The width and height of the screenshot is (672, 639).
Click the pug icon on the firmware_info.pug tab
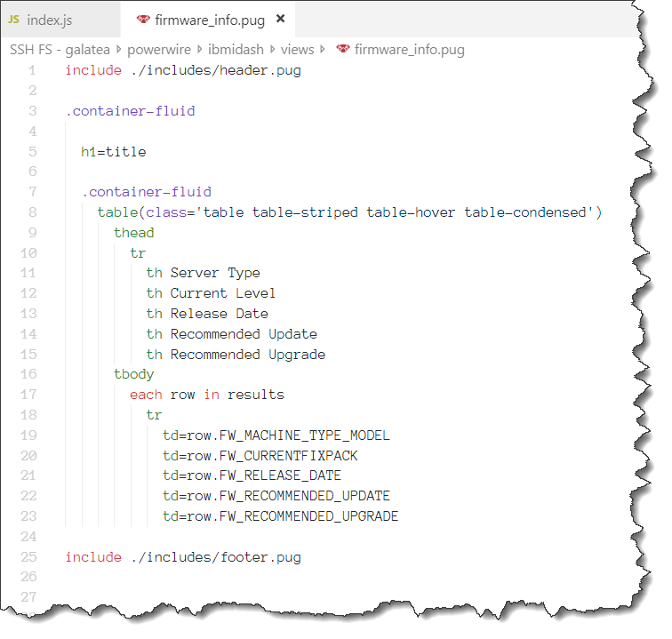[142, 19]
